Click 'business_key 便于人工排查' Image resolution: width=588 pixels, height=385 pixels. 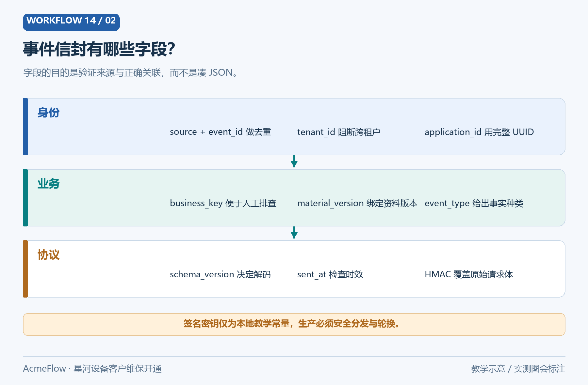(223, 203)
